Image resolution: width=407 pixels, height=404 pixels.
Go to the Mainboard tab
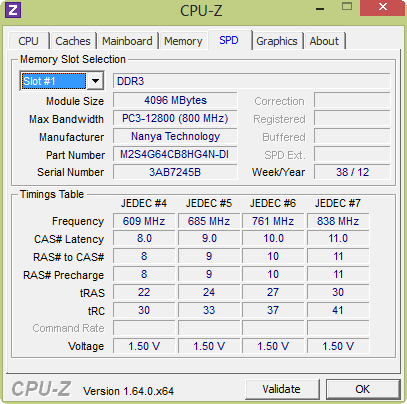click(x=127, y=41)
